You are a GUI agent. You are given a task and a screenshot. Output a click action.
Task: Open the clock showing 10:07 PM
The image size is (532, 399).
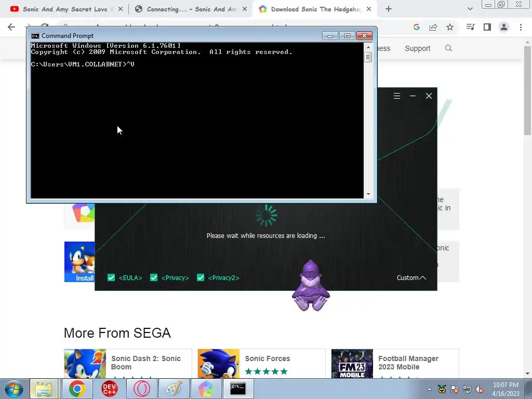506,389
